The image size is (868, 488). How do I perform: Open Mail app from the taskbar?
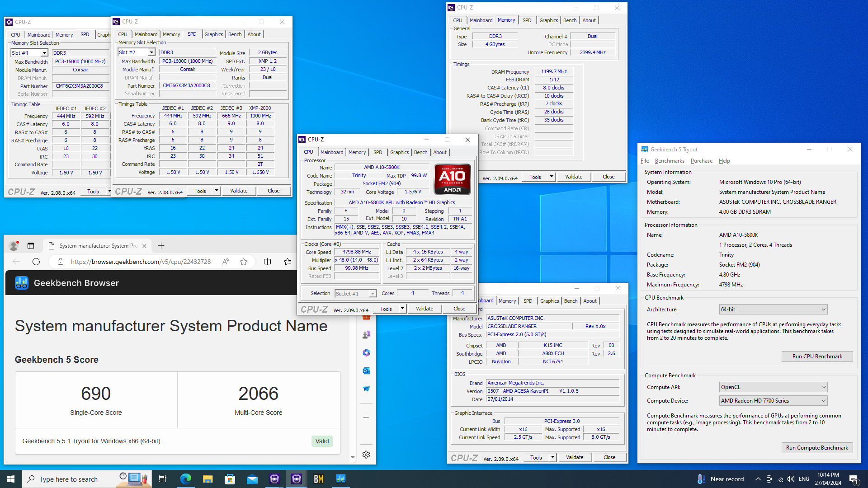[x=252, y=479]
